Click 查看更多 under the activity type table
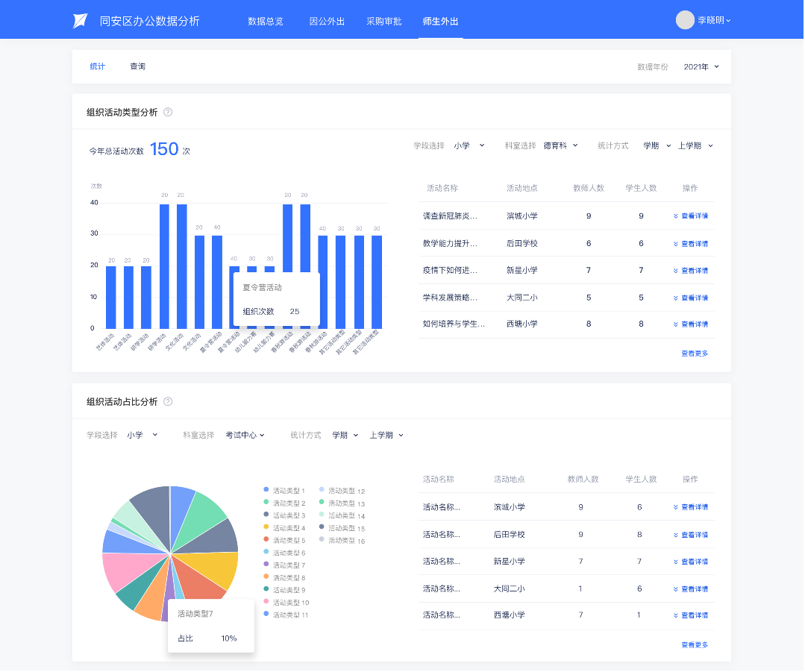 (x=694, y=353)
